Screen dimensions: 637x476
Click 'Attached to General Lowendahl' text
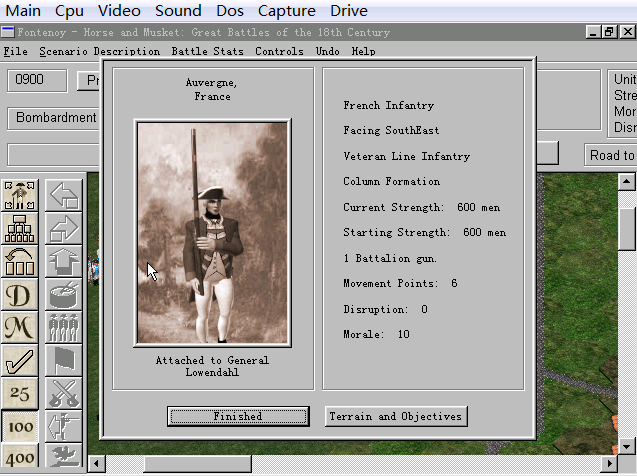(212, 366)
